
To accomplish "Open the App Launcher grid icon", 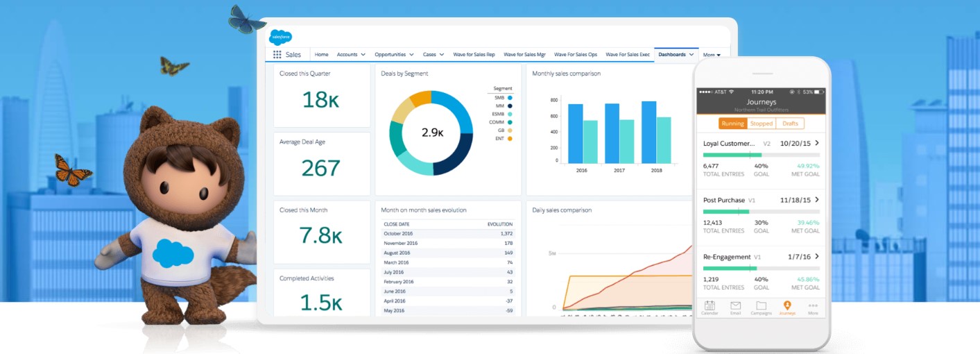I will (x=277, y=54).
